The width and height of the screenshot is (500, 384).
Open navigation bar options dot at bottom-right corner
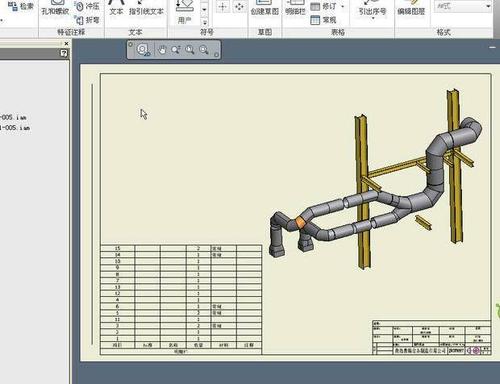coord(216,55)
